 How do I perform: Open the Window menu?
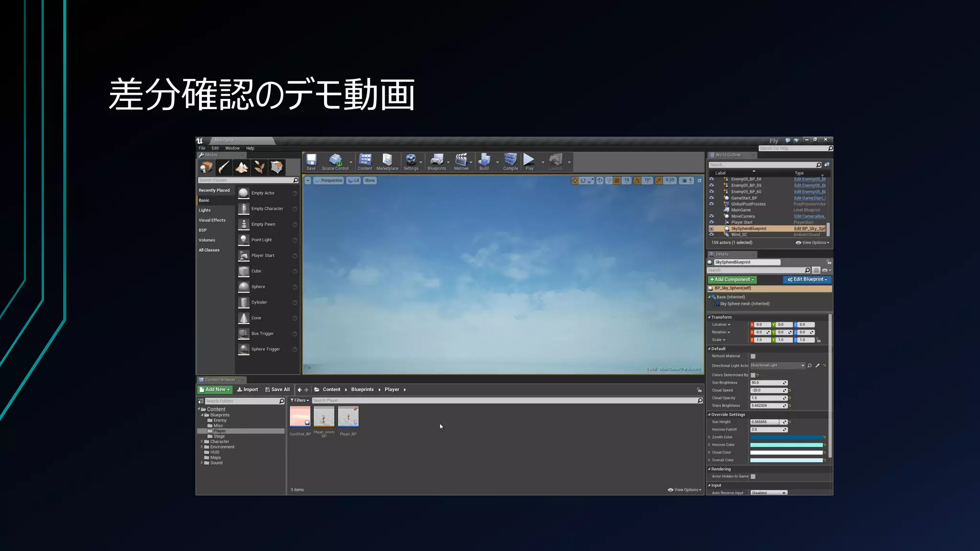click(233, 148)
